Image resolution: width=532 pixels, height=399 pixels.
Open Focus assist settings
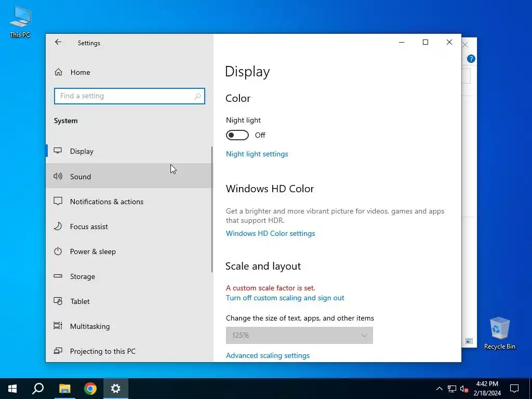129,227
